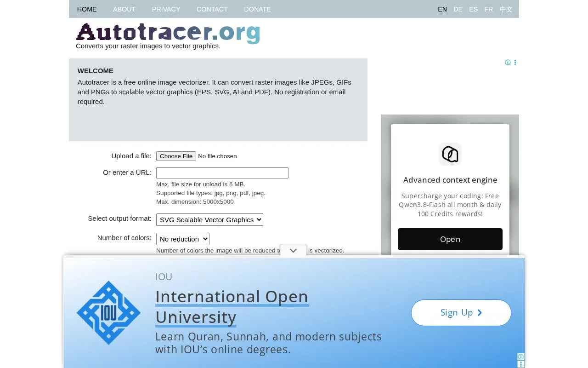Click the small 'IOU' label in banner ad
Screen dimensions: 588x368
(164, 277)
